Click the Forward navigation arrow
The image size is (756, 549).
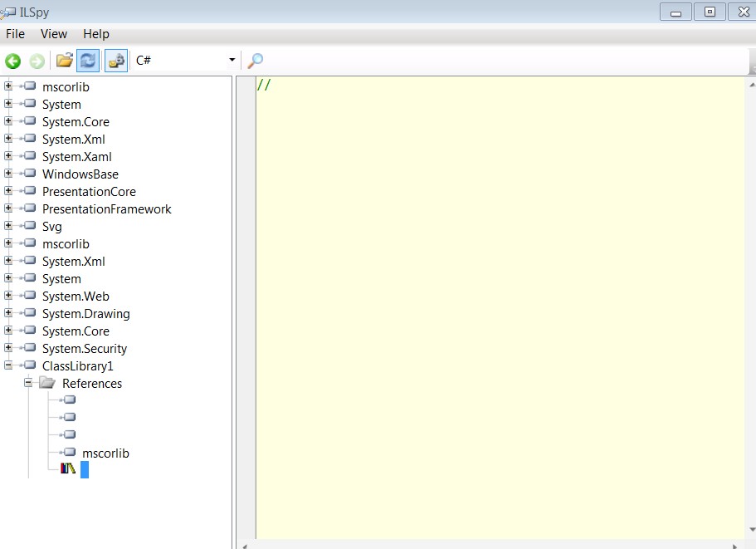(x=37, y=61)
